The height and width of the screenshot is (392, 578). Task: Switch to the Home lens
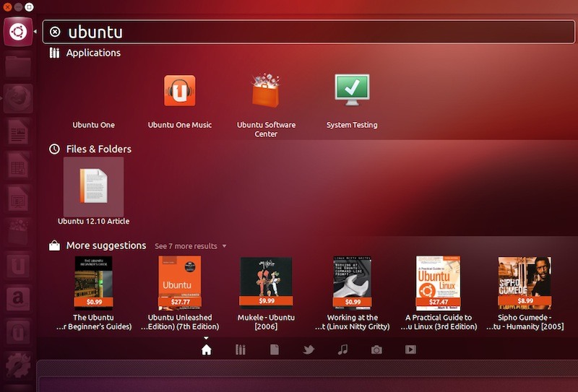[x=207, y=349]
